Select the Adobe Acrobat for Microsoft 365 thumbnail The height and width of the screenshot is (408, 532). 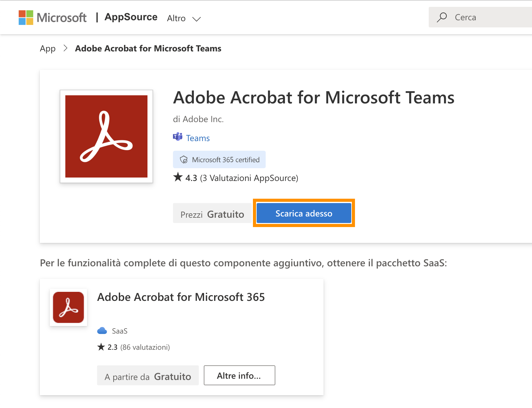click(x=68, y=307)
